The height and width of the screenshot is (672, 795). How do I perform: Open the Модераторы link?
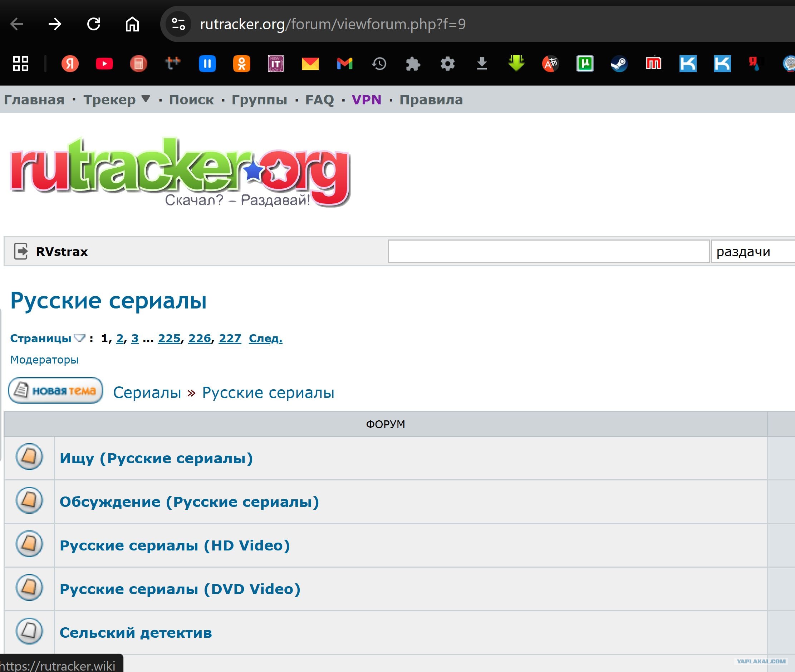coord(44,360)
